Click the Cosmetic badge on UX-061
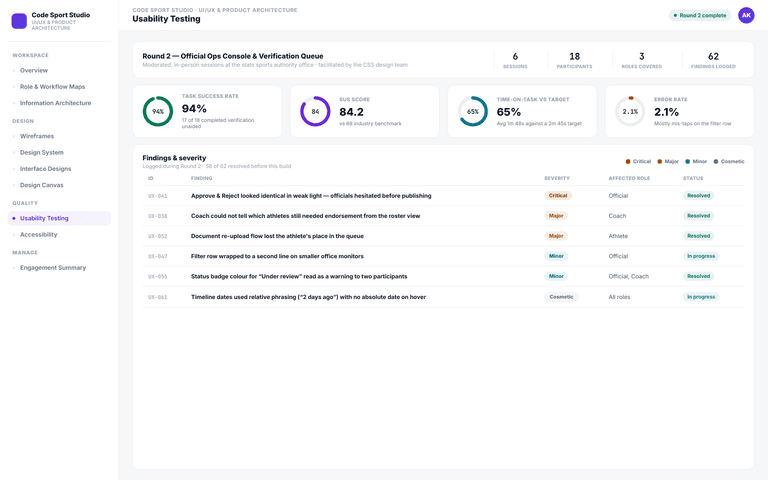 click(561, 297)
